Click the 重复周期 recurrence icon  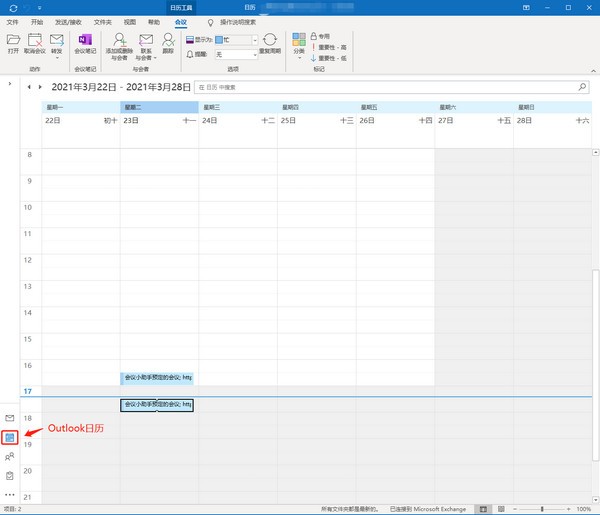[269, 43]
